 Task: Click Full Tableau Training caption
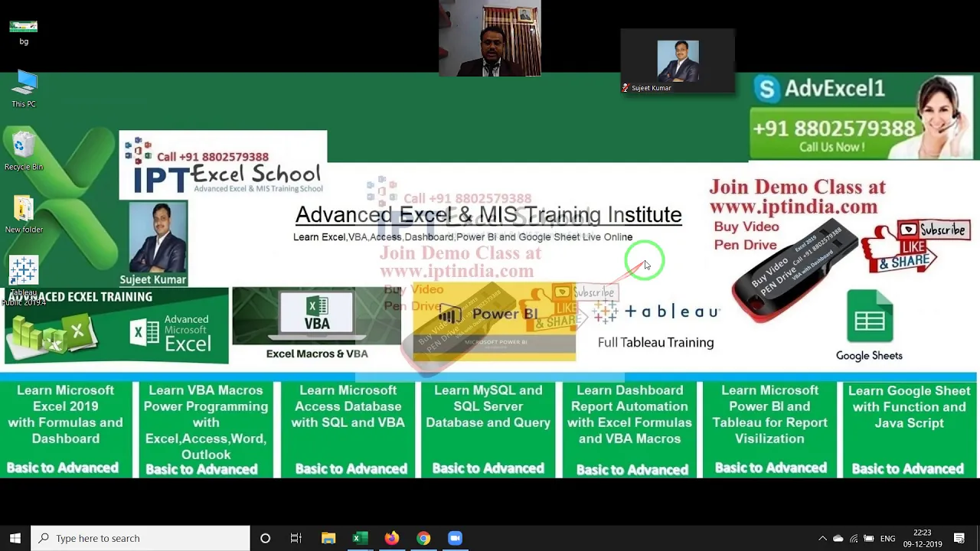[655, 342]
